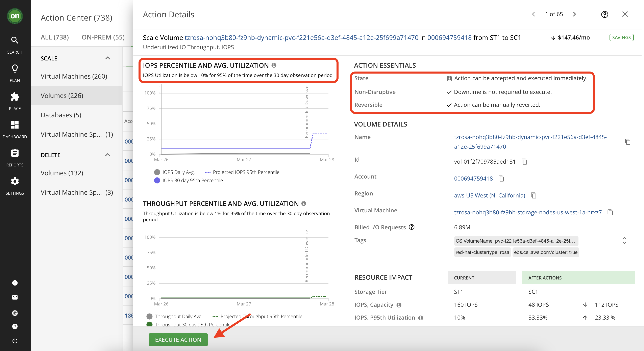
Task: Toggle IOPS Daily Avg. legend entry
Action: click(x=174, y=172)
